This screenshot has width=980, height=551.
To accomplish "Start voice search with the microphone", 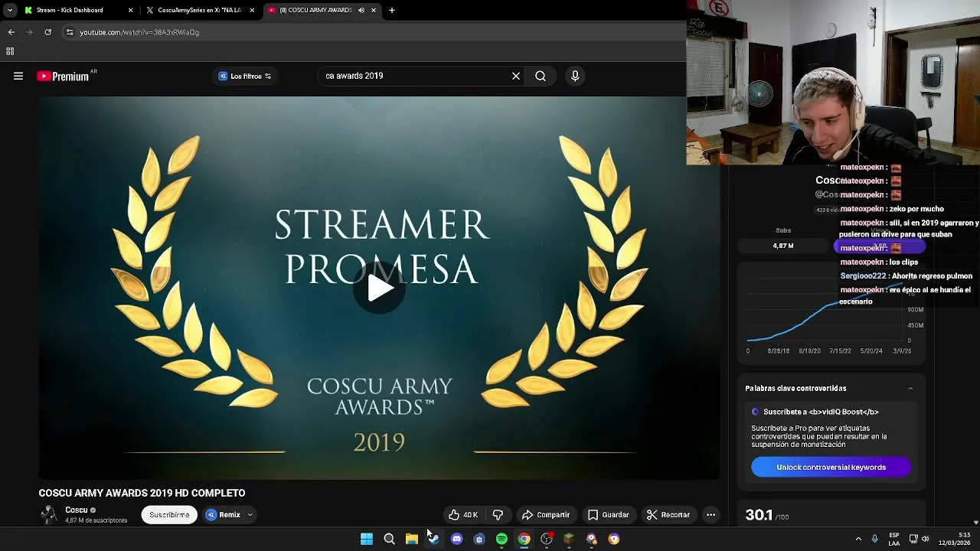I will (x=575, y=76).
